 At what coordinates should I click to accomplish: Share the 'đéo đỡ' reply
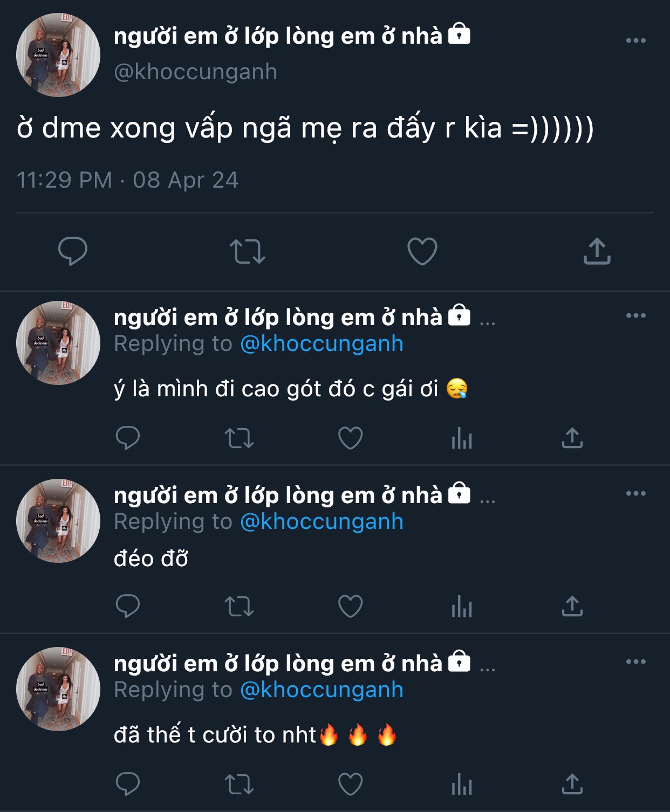point(572,606)
